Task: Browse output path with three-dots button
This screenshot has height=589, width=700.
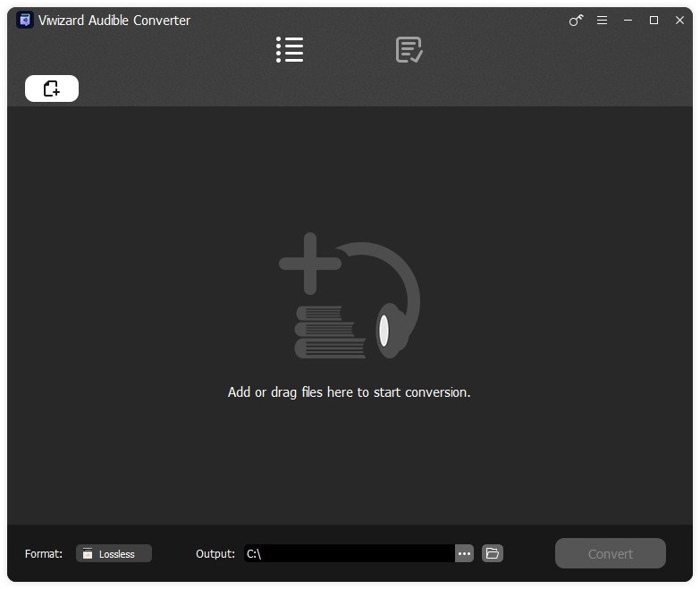Action: point(464,553)
